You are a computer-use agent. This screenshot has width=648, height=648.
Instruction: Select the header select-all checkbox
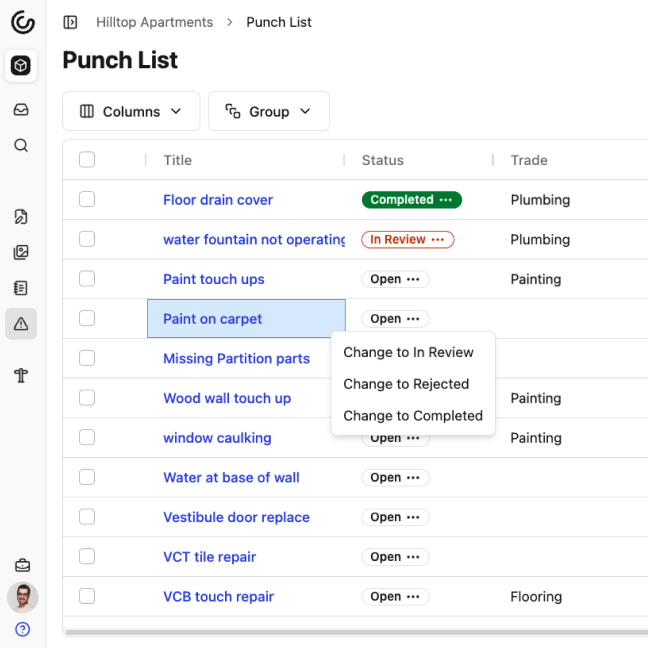87,160
